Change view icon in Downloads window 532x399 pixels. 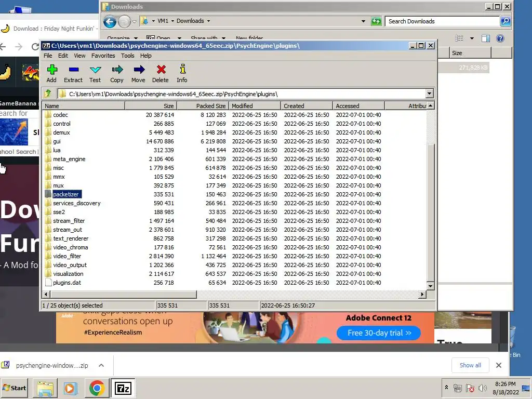tap(459, 38)
